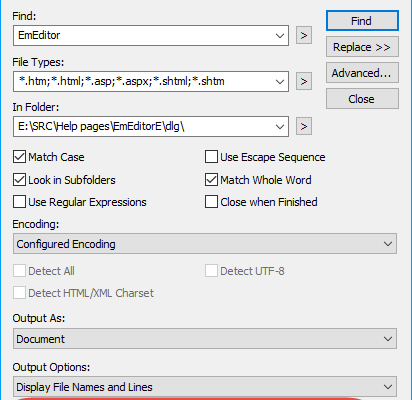The height and width of the screenshot is (400, 412).
Task: Disable Match Whole Word
Action: (211, 180)
